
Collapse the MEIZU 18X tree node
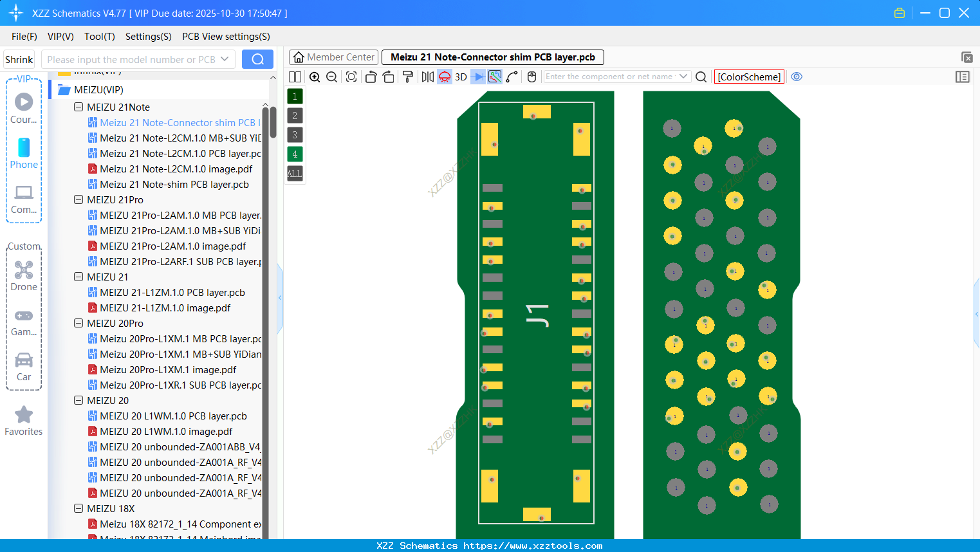click(x=79, y=509)
